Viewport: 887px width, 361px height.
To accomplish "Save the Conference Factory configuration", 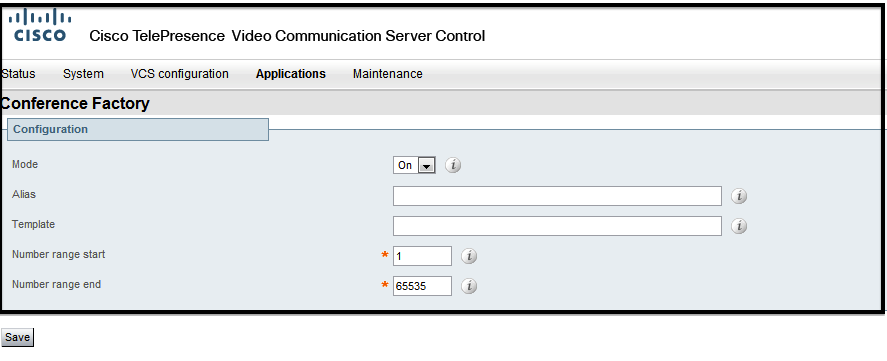I will (x=18, y=337).
